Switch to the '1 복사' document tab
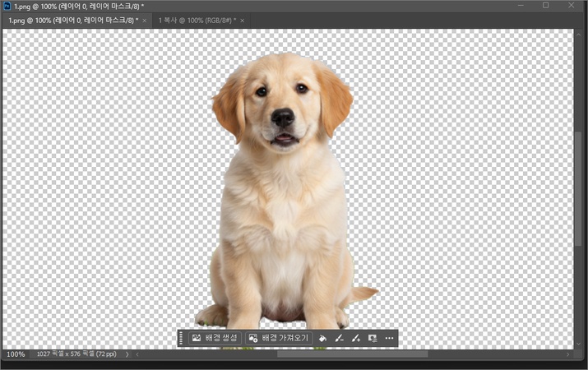The image size is (588, 370). pyautogui.click(x=196, y=20)
